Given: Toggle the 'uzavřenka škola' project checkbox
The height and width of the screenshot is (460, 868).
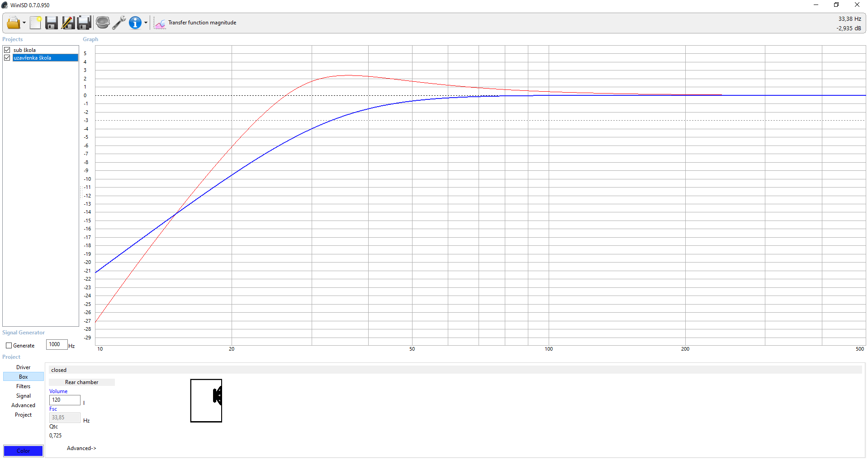Looking at the screenshot, I should pyautogui.click(x=7, y=58).
